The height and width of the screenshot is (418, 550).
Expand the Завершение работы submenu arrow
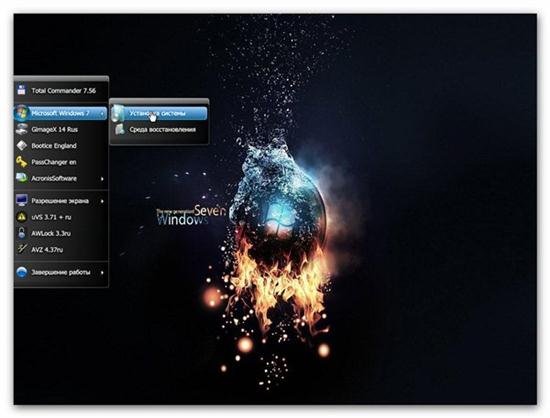(x=102, y=272)
